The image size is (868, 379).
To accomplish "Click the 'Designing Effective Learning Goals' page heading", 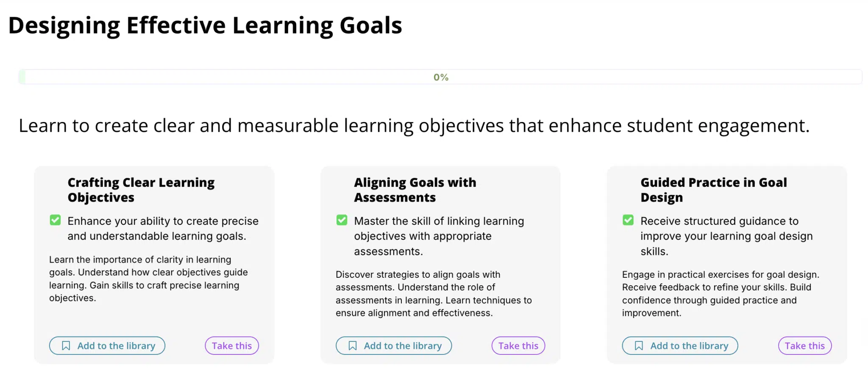I will (205, 25).
